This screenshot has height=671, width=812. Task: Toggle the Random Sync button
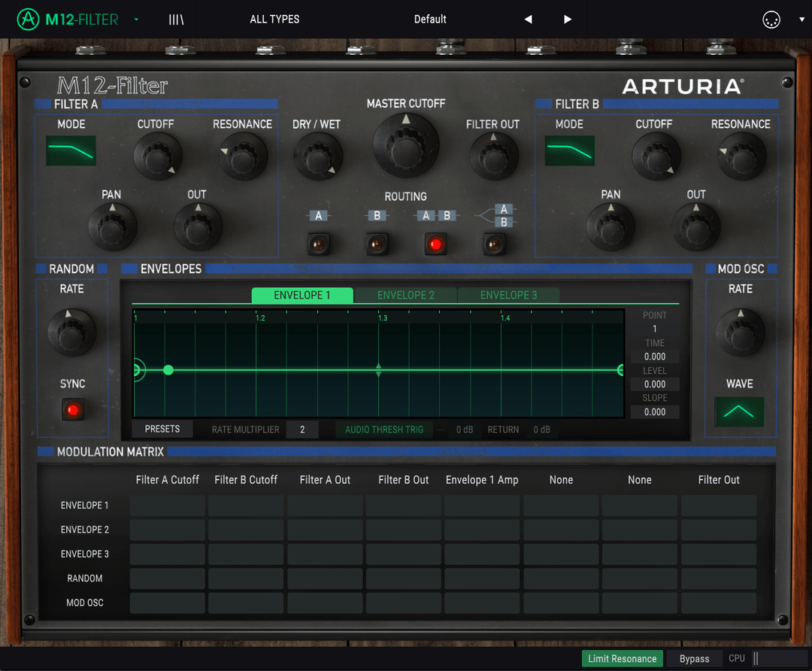(73, 410)
